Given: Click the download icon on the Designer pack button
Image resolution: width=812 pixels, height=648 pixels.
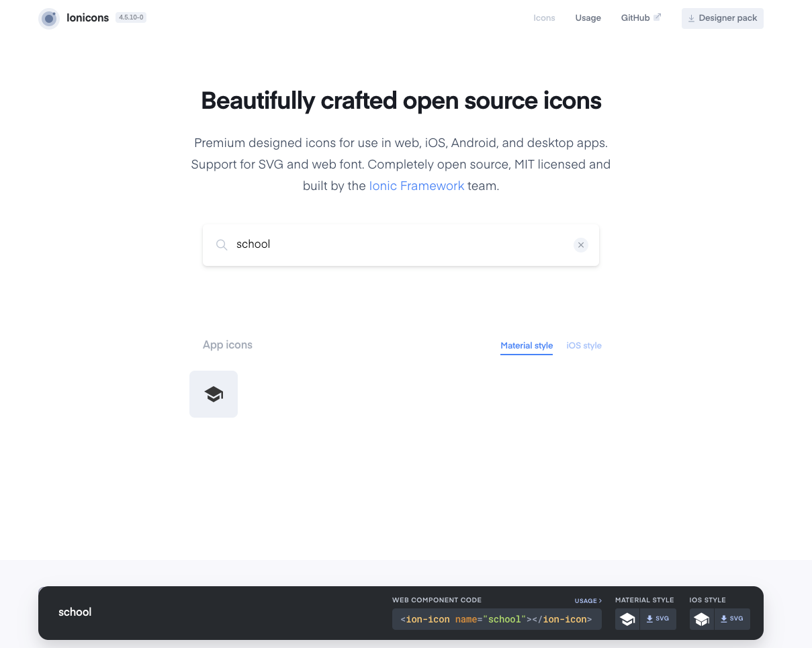Looking at the screenshot, I should (691, 18).
